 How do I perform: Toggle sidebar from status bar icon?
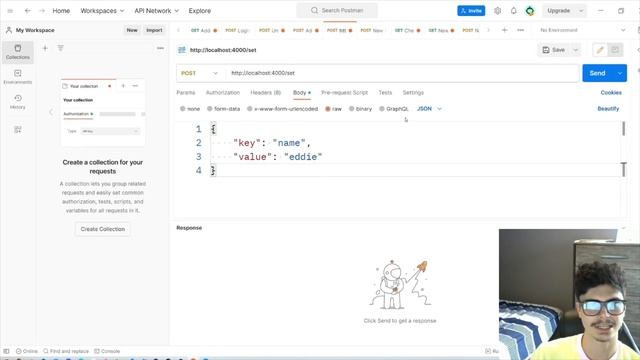click(x=6, y=351)
